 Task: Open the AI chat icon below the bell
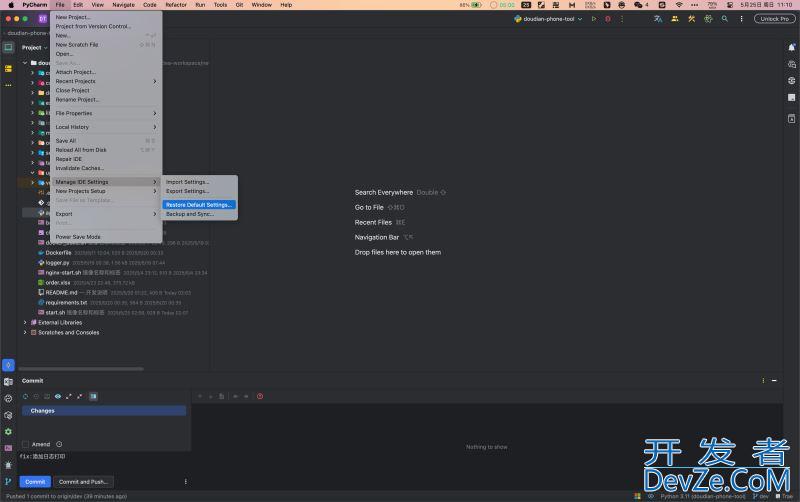[791, 64]
